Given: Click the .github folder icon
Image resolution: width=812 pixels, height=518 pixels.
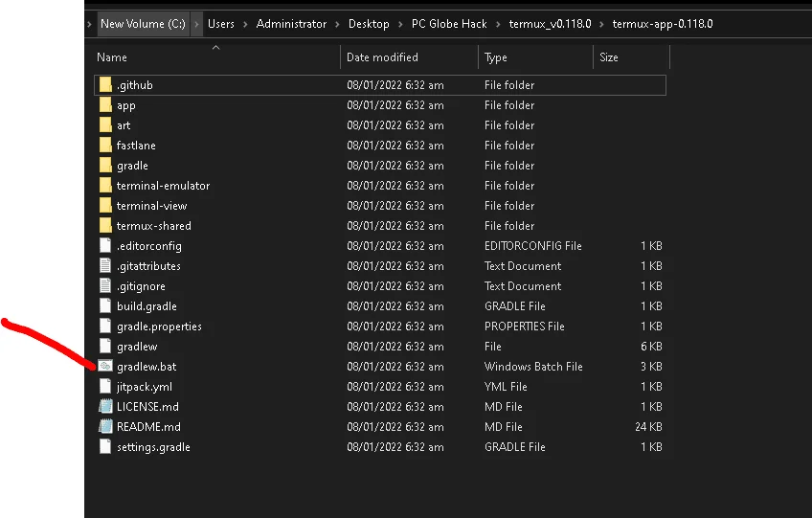Looking at the screenshot, I should tap(105, 84).
